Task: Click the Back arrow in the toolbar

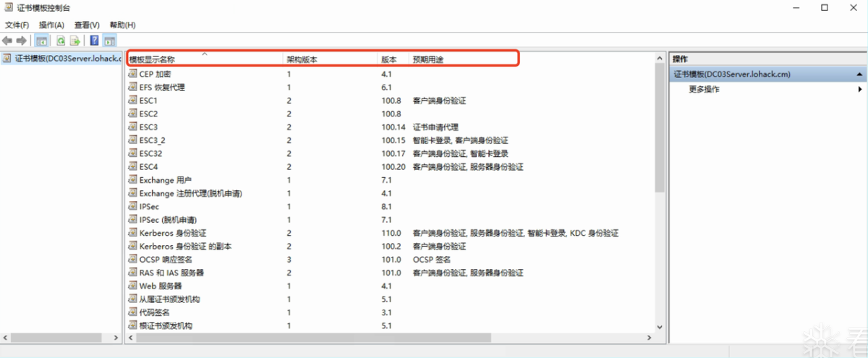Action: click(7, 41)
